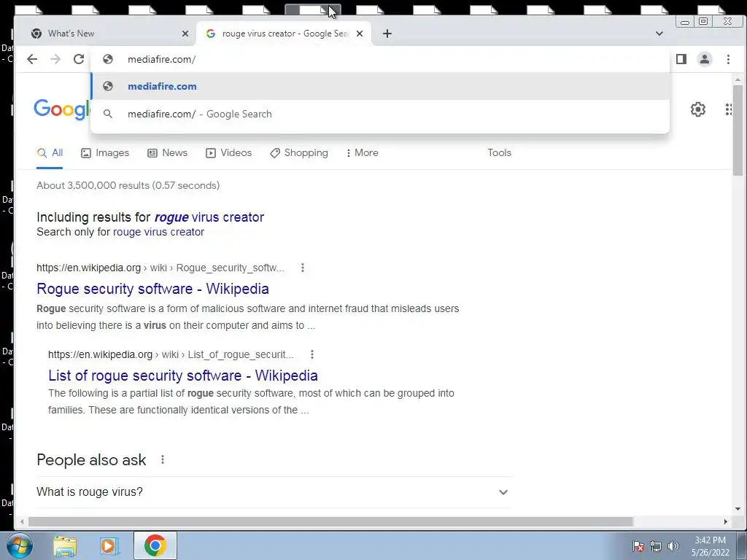The width and height of the screenshot is (747, 560).
Task: Open List of rogue security software result
Action: pos(183,376)
